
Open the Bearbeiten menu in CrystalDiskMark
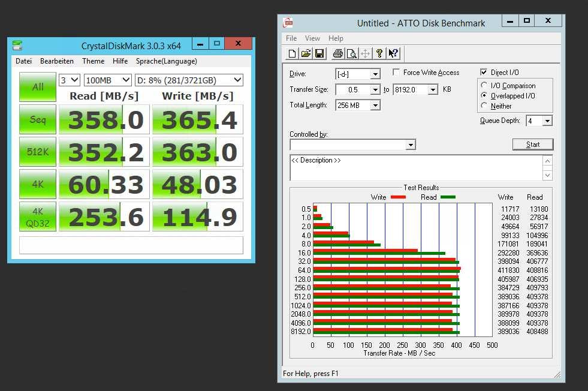click(x=56, y=61)
